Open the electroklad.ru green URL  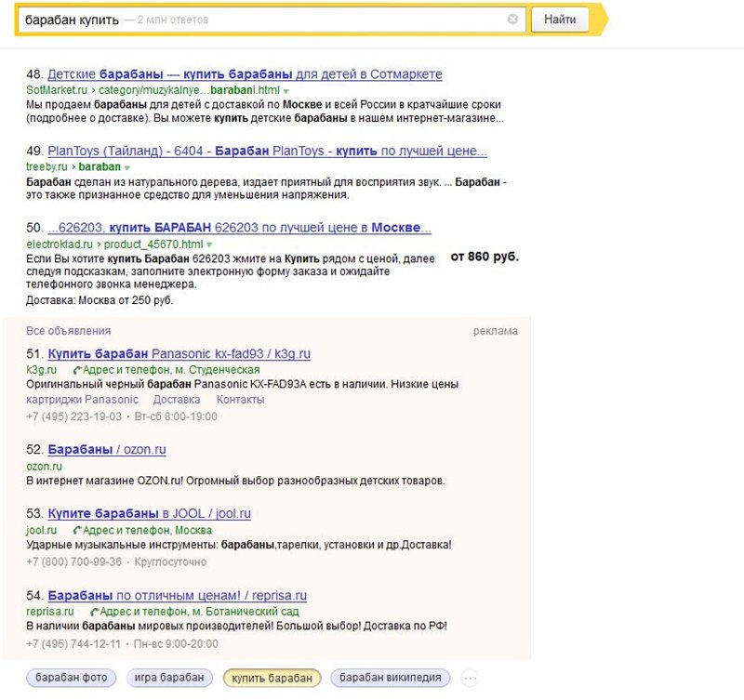pyautogui.click(x=60, y=244)
